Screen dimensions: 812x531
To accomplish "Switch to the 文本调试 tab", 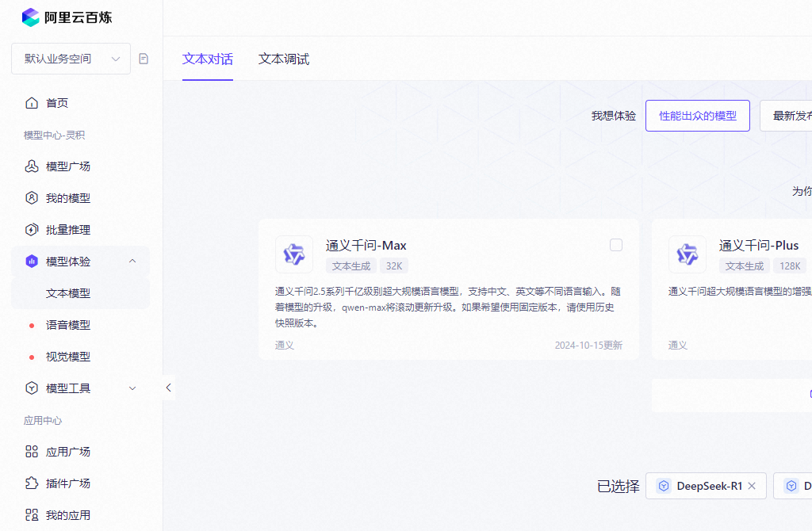I will coord(284,59).
